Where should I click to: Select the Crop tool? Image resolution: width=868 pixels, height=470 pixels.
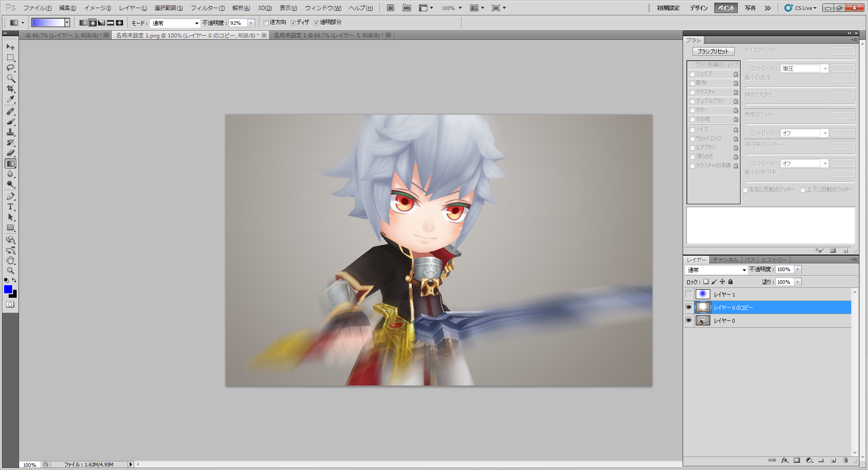point(10,89)
